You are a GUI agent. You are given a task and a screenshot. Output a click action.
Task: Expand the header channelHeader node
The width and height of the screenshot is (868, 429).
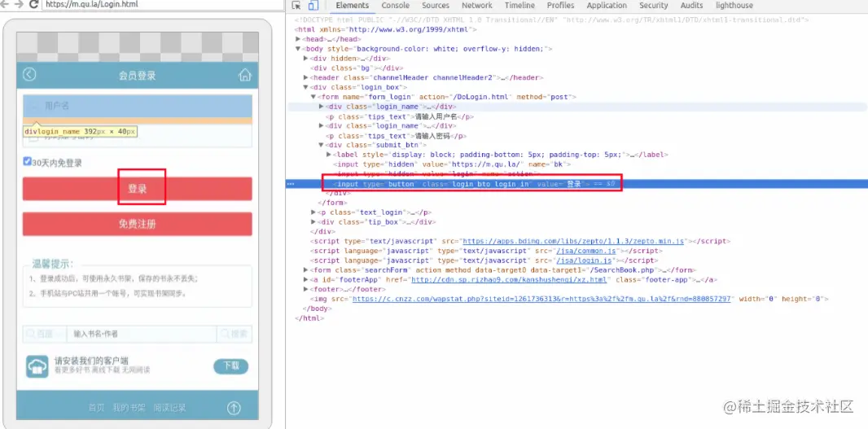306,77
